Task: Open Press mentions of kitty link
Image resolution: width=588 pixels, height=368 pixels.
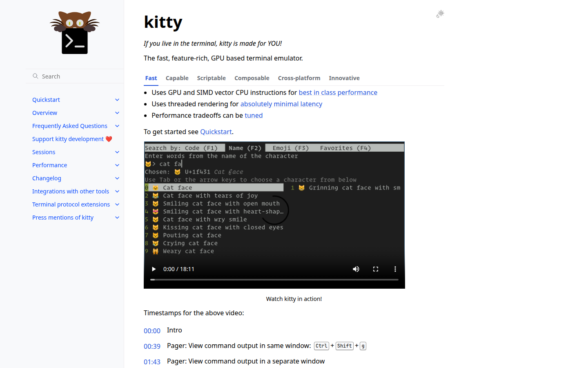Action: tap(63, 218)
